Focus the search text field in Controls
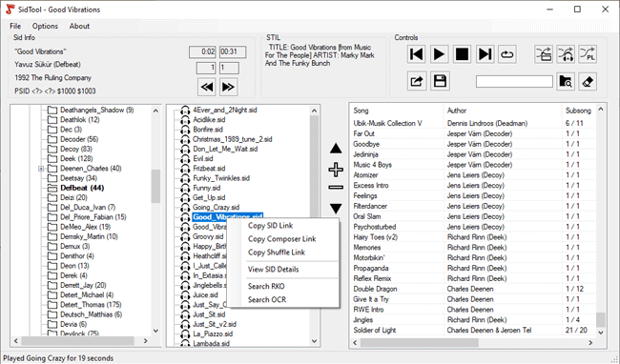Screen dimensions: 620x364 pyautogui.click(x=514, y=82)
